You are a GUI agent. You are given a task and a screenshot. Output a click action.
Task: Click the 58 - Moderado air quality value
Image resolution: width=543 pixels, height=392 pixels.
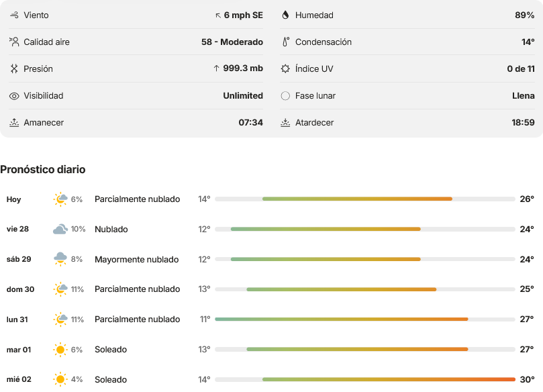pos(232,42)
